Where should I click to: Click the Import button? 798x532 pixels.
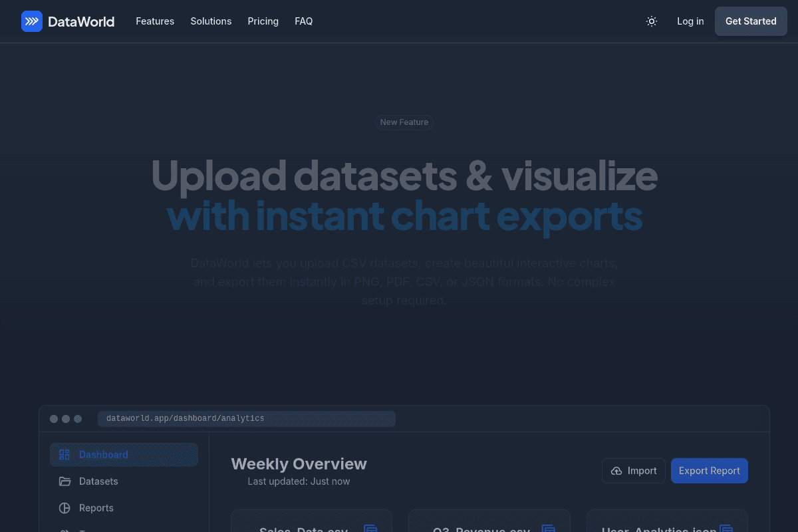634,471
